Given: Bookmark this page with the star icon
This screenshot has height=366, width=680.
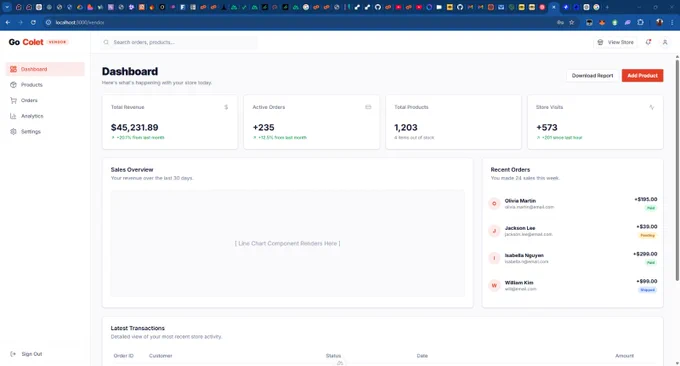Looking at the screenshot, I should click(x=572, y=22).
